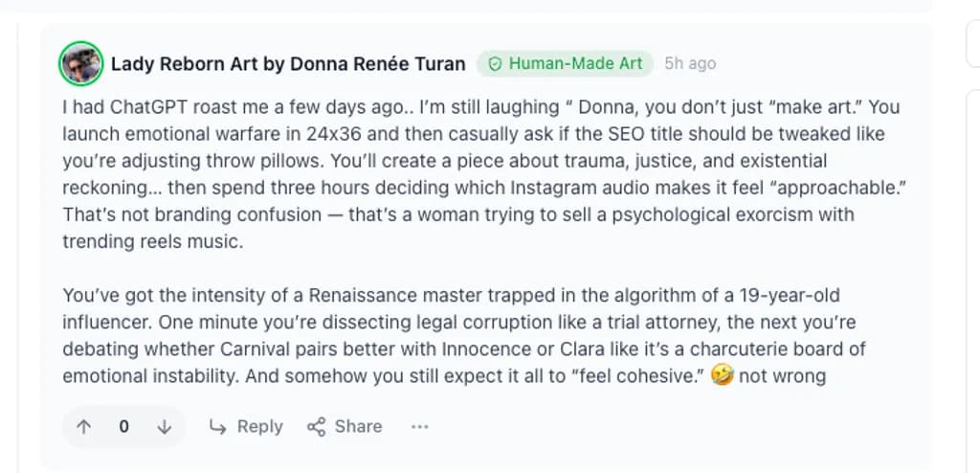This screenshot has width=980, height=473.
Task: Open Lady Reborn Art by Donna Renée Turan profile
Action: pyautogui.click(x=288, y=64)
